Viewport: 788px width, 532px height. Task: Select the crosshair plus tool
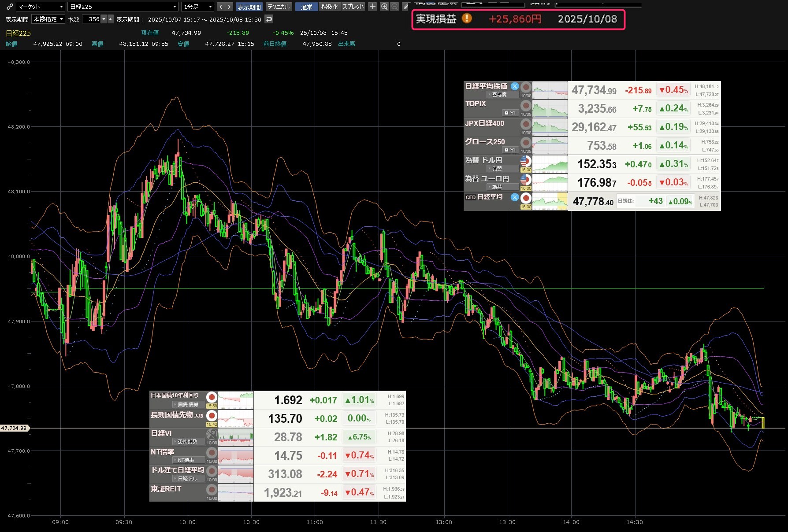(372, 7)
